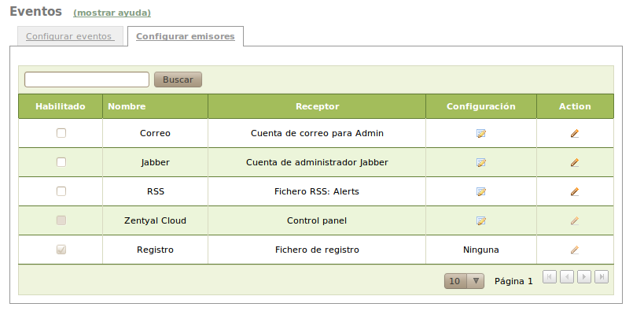Open configuration icon for Correo
Image resolution: width=644 pixels, height=322 pixels.
pyautogui.click(x=481, y=134)
